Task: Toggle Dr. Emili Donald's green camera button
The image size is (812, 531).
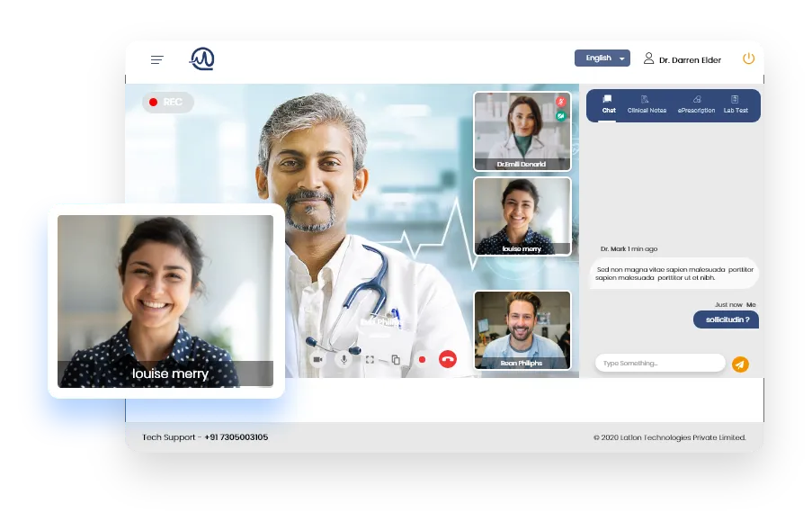Action: 561,116
